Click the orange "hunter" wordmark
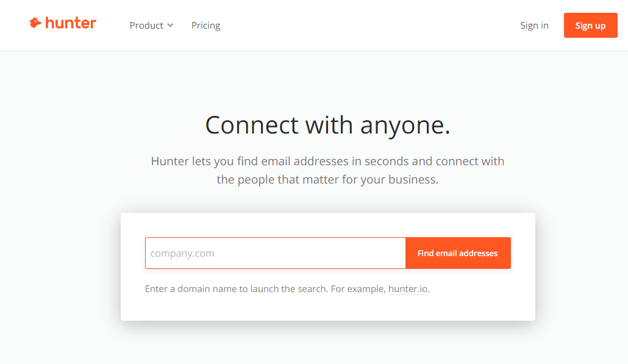Screen dimensions: 628x364 (71, 23)
